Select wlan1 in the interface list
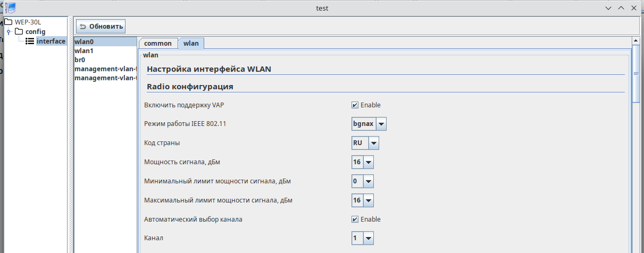Viewport: 644px width, 253px height. pyautogui.click(x=84, y=51)
